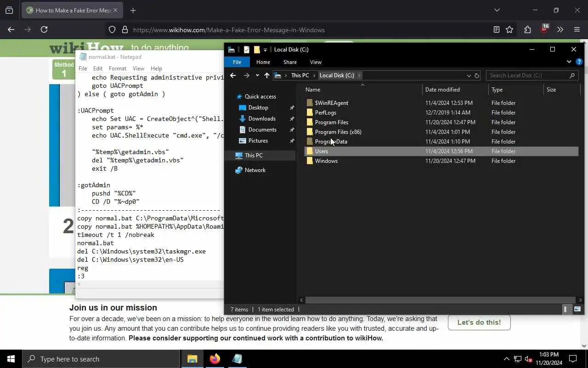Image resolution: width=588 pixels, height=368 pixels.
Task: Open the Firefox reader view icon
Action: click(x=496, y=29)
